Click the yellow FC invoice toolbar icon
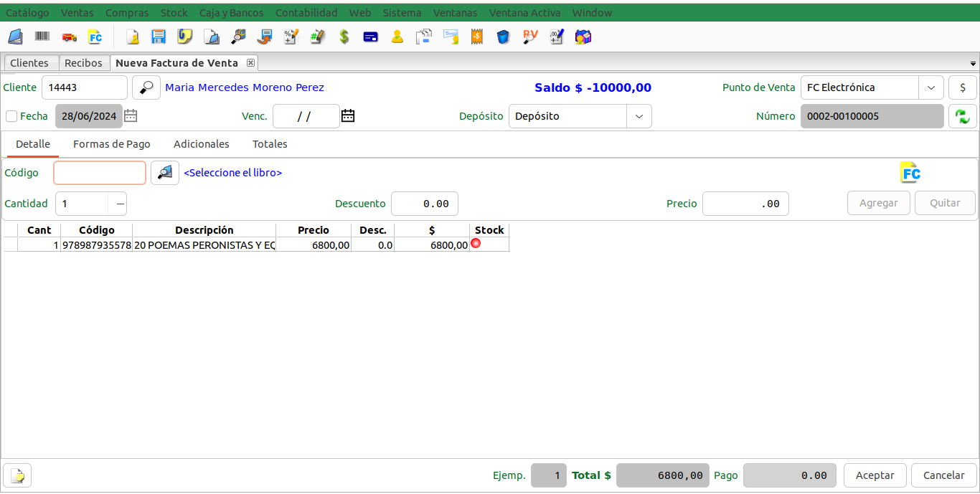This screenshot has height=494, width=980. pyautogui.click(x=95, y=37)
